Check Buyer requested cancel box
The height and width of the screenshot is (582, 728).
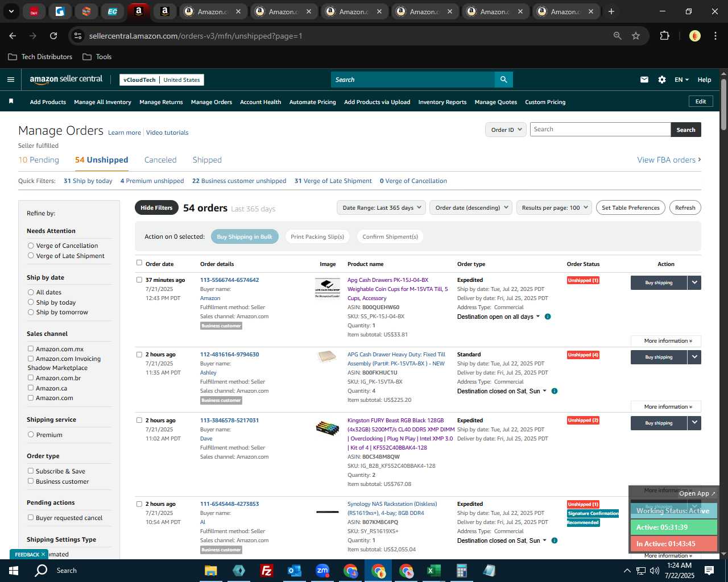(x=31, y=517)
